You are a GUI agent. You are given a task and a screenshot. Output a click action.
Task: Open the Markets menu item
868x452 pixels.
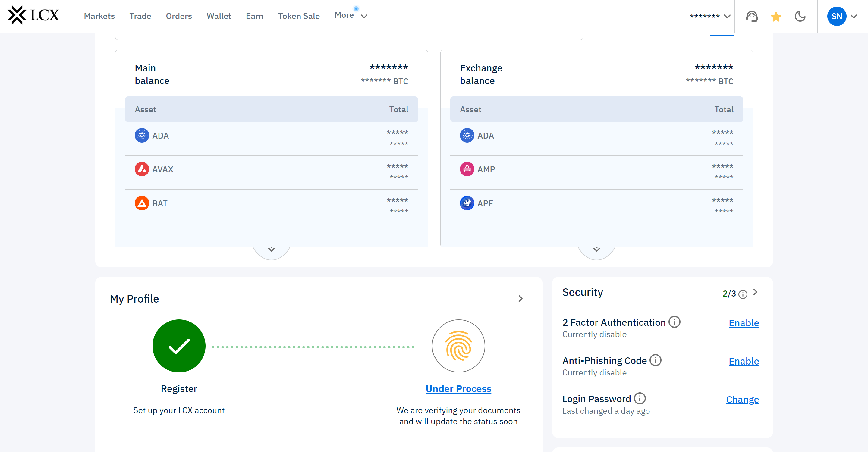[x=99, y=16]
